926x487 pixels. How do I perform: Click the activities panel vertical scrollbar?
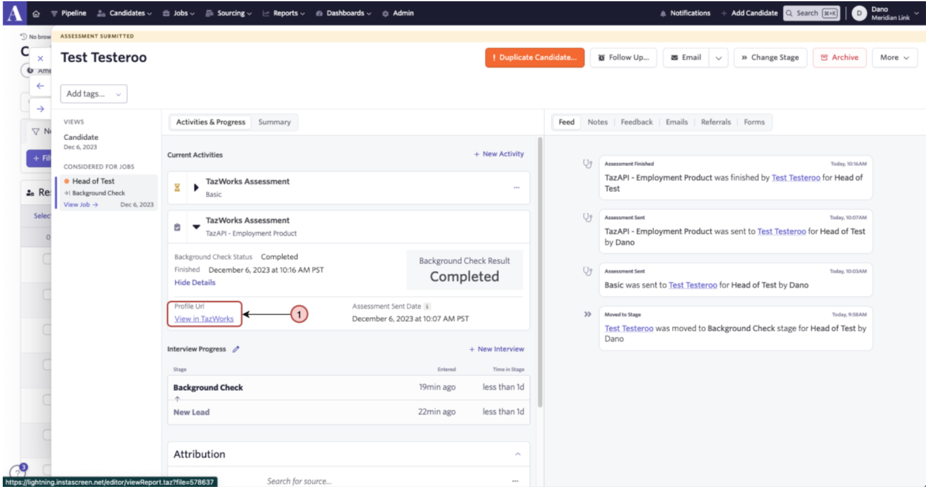pyautogui.click(x=540, y=272)
